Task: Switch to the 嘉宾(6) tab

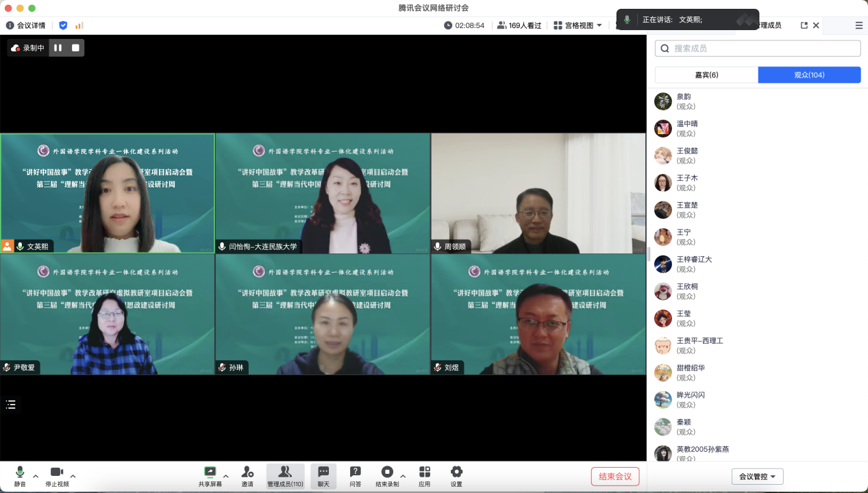Action: tap(706, 75)
